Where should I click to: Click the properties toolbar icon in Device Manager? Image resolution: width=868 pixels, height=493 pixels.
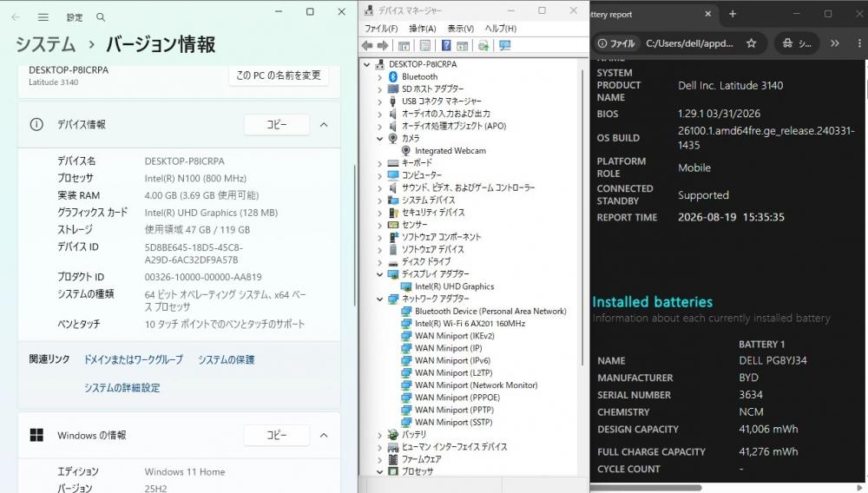click(425, 45)
